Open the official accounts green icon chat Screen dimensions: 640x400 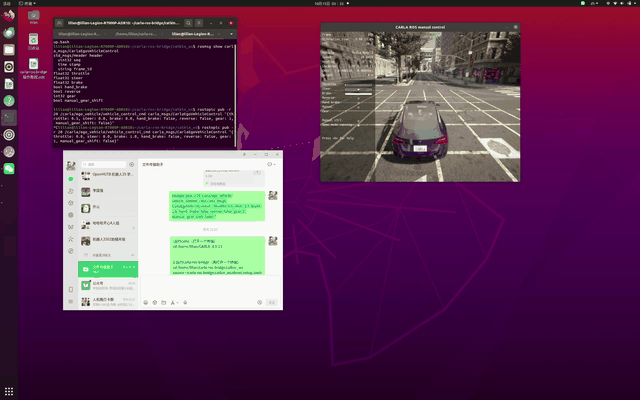[108, 285]
